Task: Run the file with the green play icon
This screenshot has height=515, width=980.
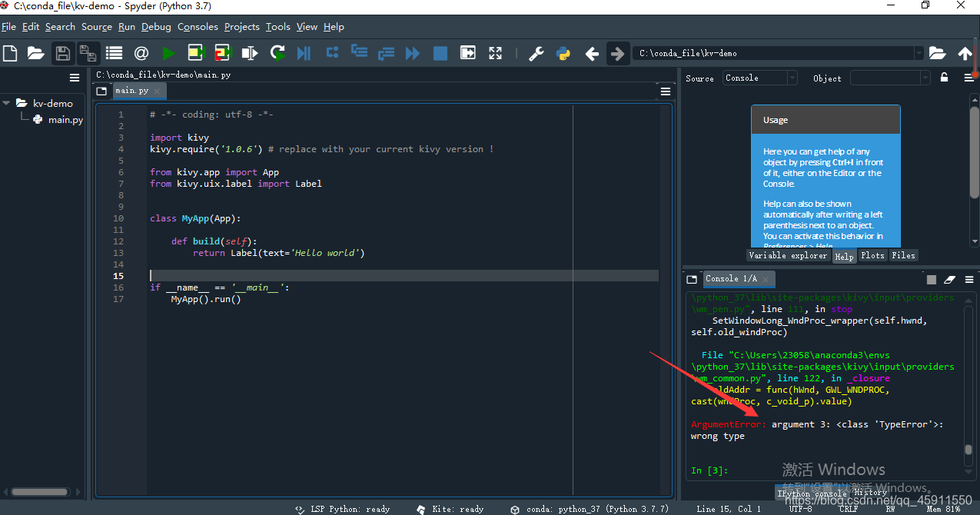Action: click(x=168, y=53)
